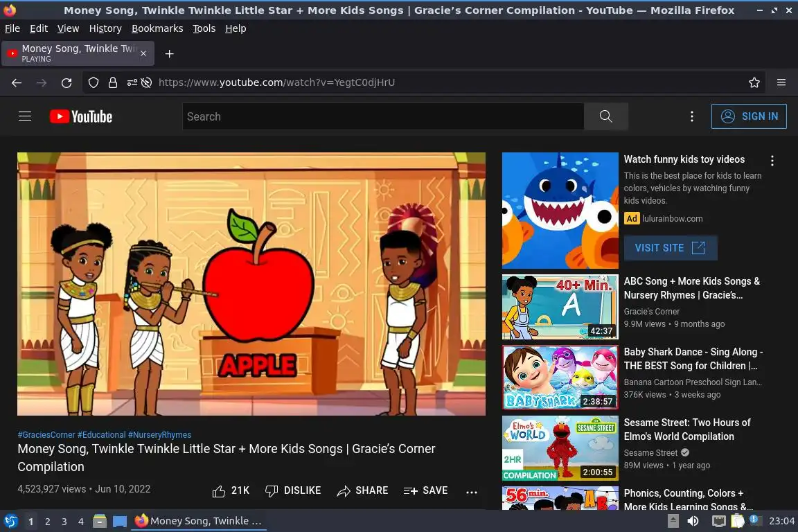Open the #GraciesCorner hashtag link
The height and width of the screenshot is (532, 798).
tap(46, 435)
